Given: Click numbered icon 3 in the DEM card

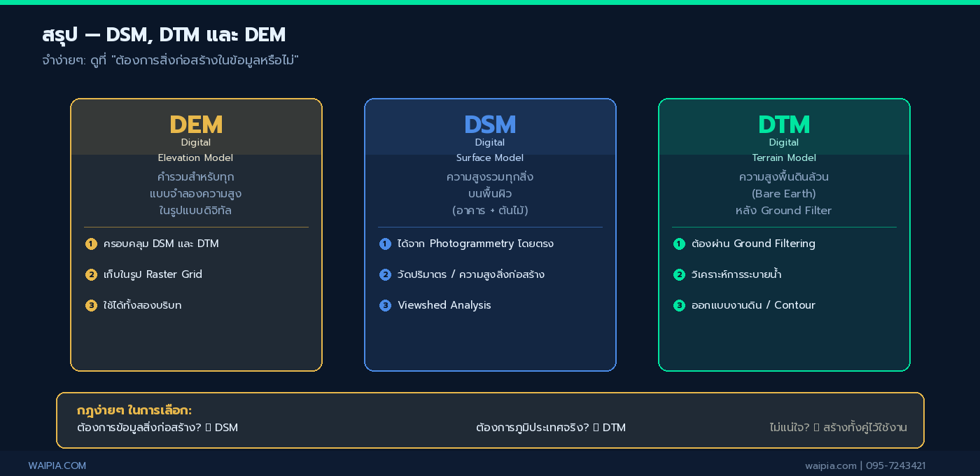Looking at the screenshot, I should (91, 305).
